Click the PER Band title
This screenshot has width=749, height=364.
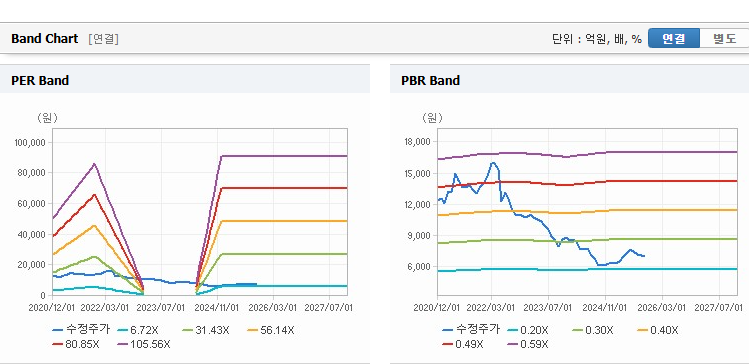(40, 80)
